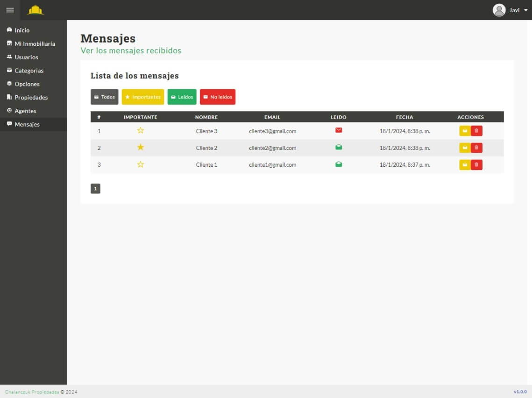Click the Javi user avatar
This screenshot has height=398, width=532.
coord(499,10)
